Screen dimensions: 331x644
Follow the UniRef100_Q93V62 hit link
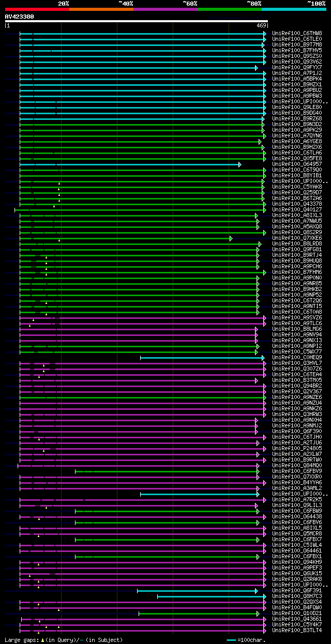click(297, 62)
